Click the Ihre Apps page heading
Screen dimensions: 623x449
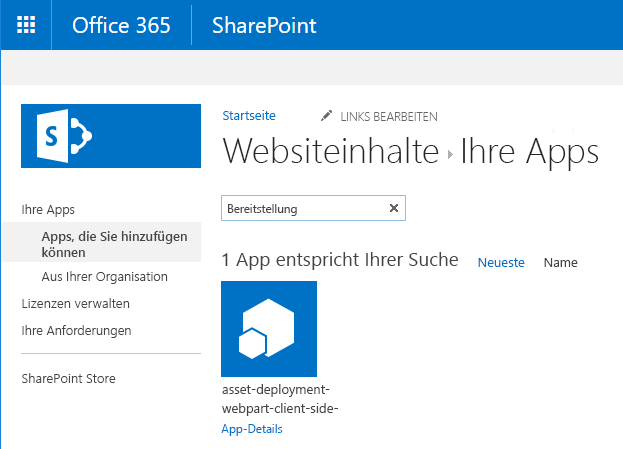(529, 151)
